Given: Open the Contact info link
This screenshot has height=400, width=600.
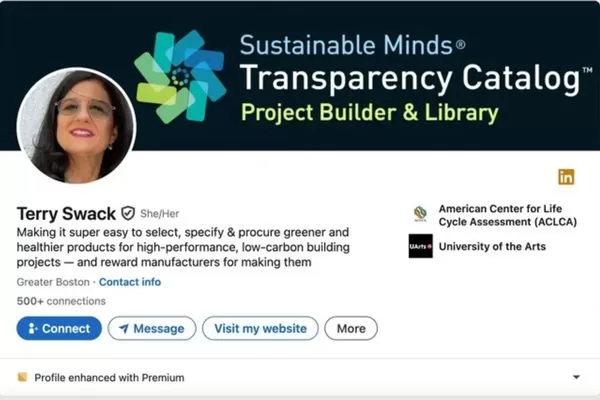Looking at the screenshot, I should [130, 282].
